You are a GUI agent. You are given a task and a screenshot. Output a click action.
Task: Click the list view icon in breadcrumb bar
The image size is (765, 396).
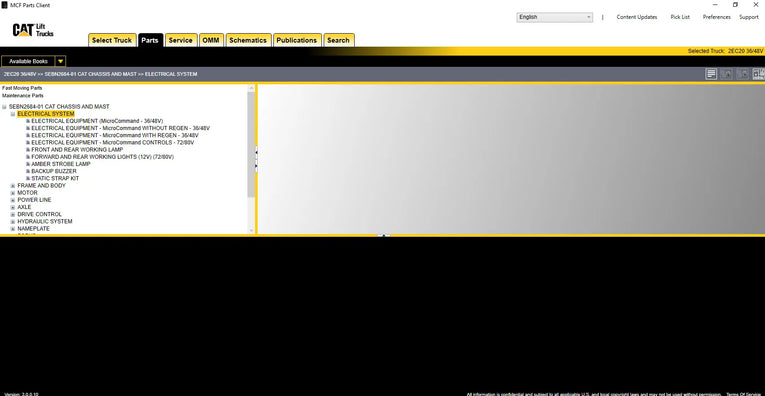pyautogui.click(x=711, y=74)
